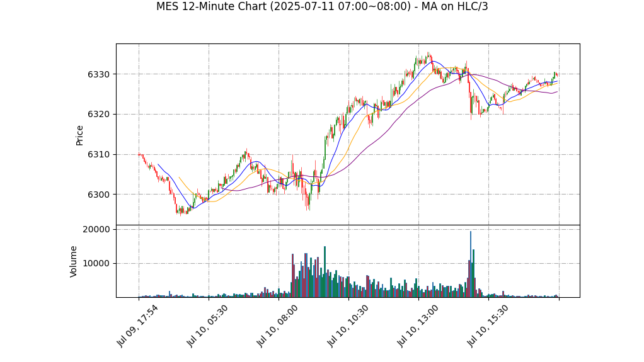
Task: Click the 6320 price tick label
Action: point(98,115)
